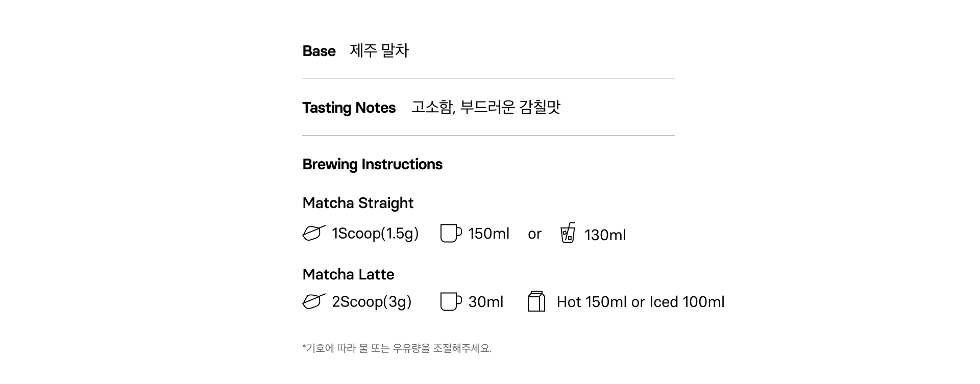Click the 150ml hot water amount

click(x=488, y=234)
